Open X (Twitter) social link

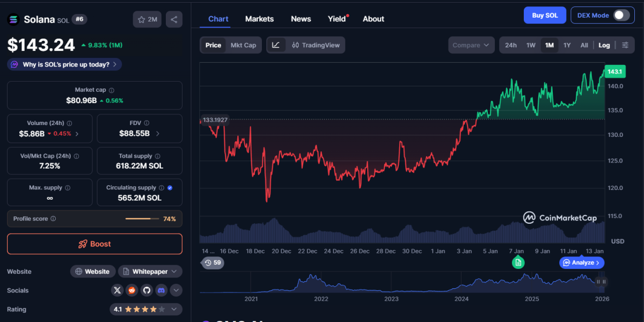point(118,290)
